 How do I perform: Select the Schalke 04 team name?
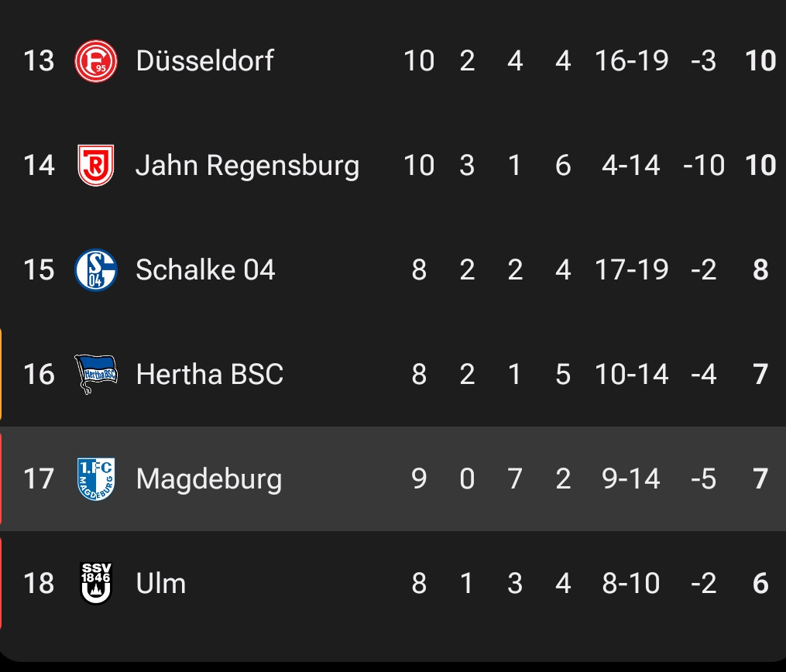(x=205, y=270)
